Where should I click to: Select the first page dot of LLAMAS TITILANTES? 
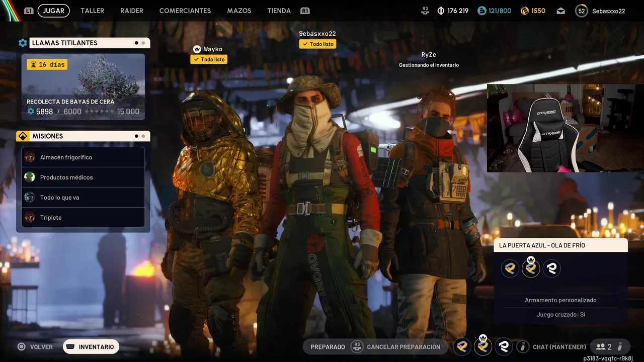(x=136, y=43)
